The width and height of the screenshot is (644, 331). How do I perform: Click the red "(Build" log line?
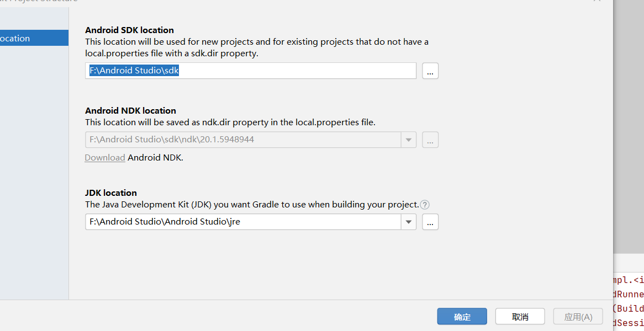(629, 308)
